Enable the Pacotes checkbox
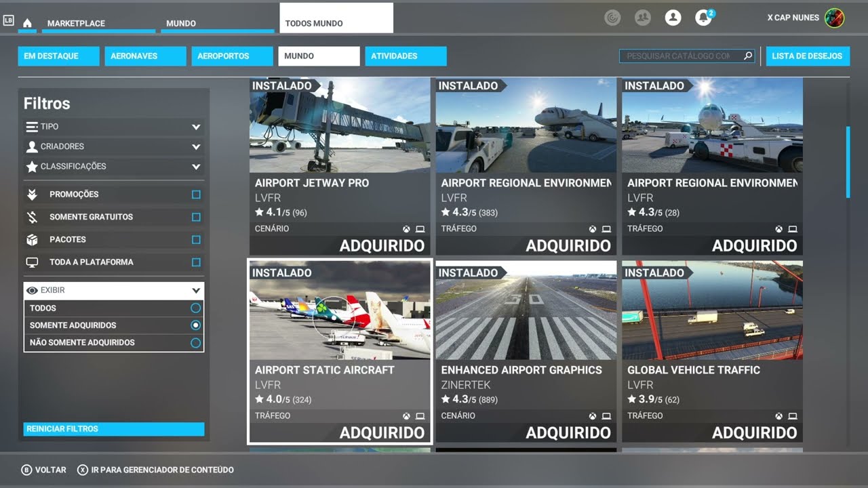Image resolution: width=868 pixels, height=488 pixels. 196,239
